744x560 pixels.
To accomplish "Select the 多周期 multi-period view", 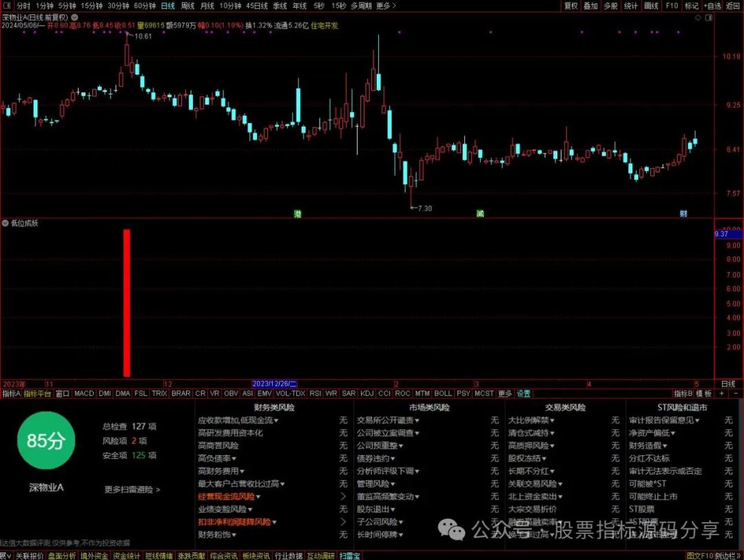I will (x=361, y=6).
